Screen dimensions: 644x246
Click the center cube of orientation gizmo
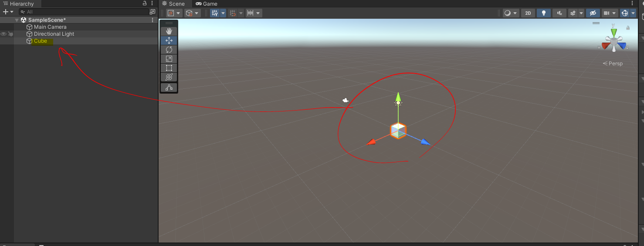pos(614,42)
